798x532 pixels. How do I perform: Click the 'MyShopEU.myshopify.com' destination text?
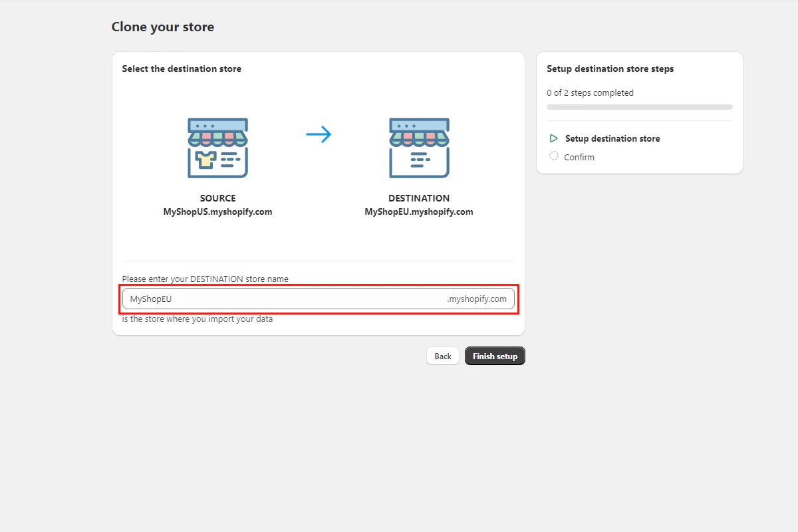[x=419, y=212]
